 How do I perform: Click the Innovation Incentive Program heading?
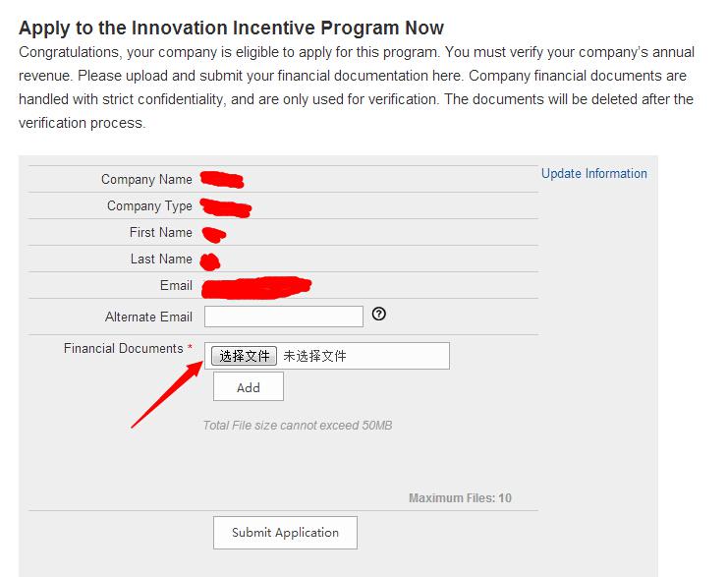231,28
